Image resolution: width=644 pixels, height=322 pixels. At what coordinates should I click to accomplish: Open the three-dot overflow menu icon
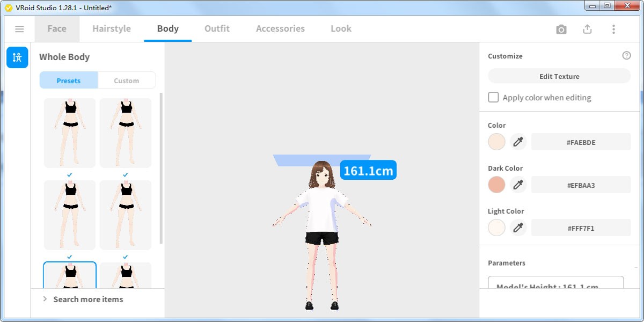[x=613, y=30]
